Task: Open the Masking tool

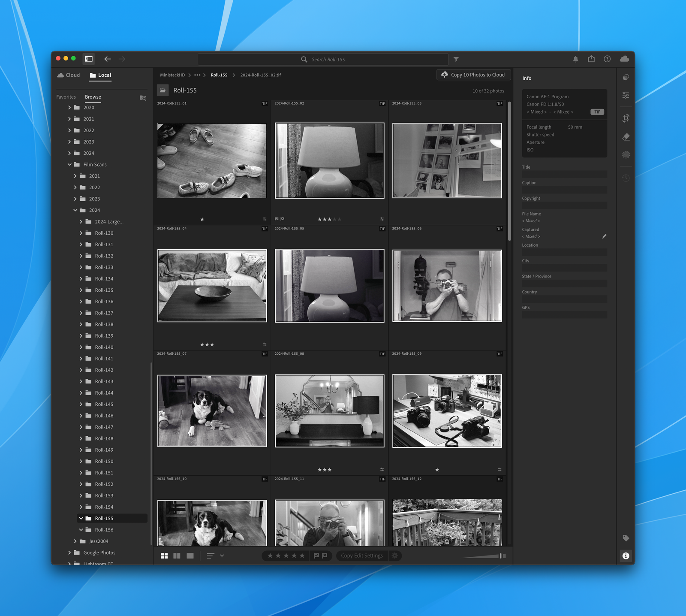Action: pos(626,155)
